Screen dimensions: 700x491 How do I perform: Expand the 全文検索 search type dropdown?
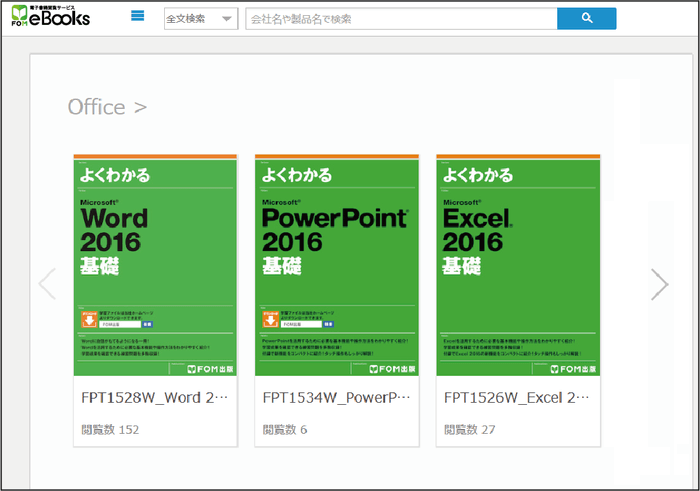point(200,19)
